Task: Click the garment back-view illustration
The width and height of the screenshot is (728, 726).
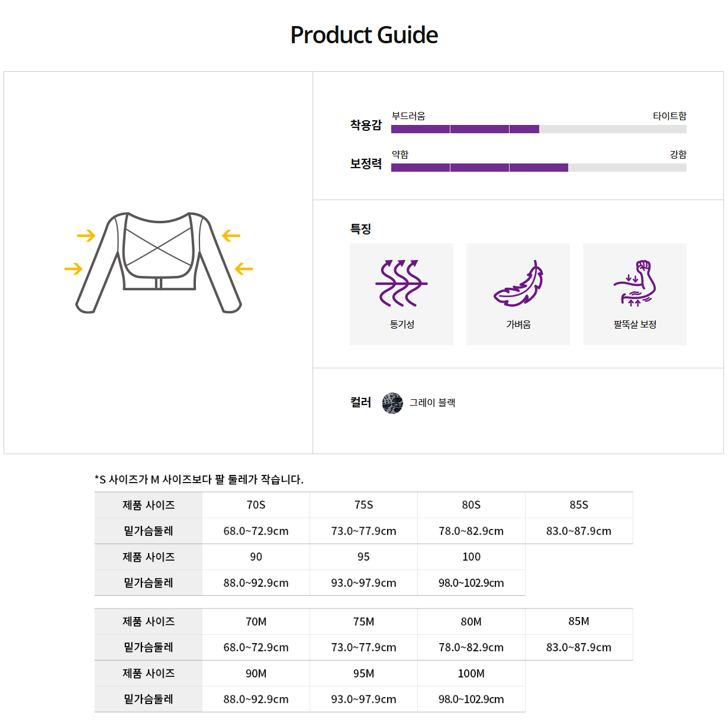Action: 159,262
